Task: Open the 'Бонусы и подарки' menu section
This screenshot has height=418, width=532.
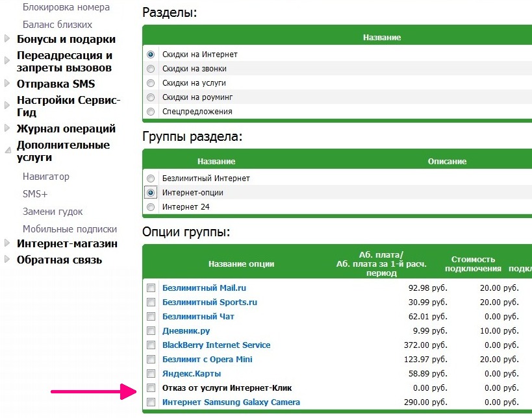Action: (66, 39)
